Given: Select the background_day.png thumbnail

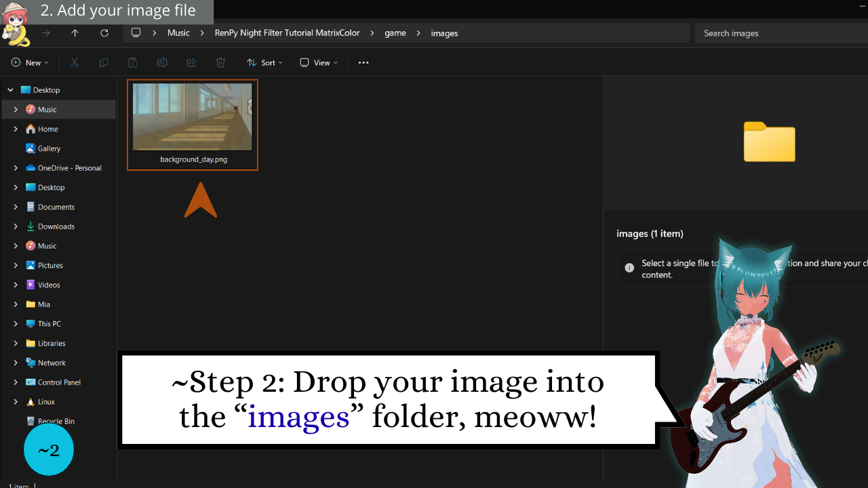Looking at the screenshot, I should [192, 117].
